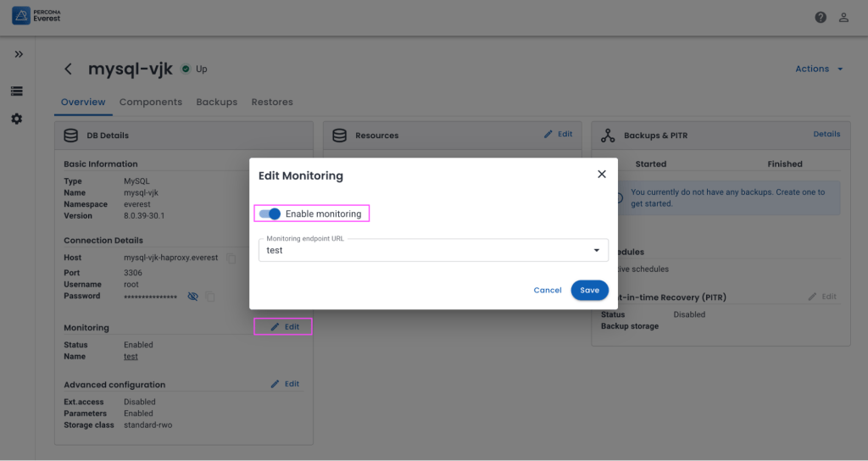The height and width of the screenshot is (461, 868).
Task: Toggle the Enable monitoring switch
Action: 270,214
